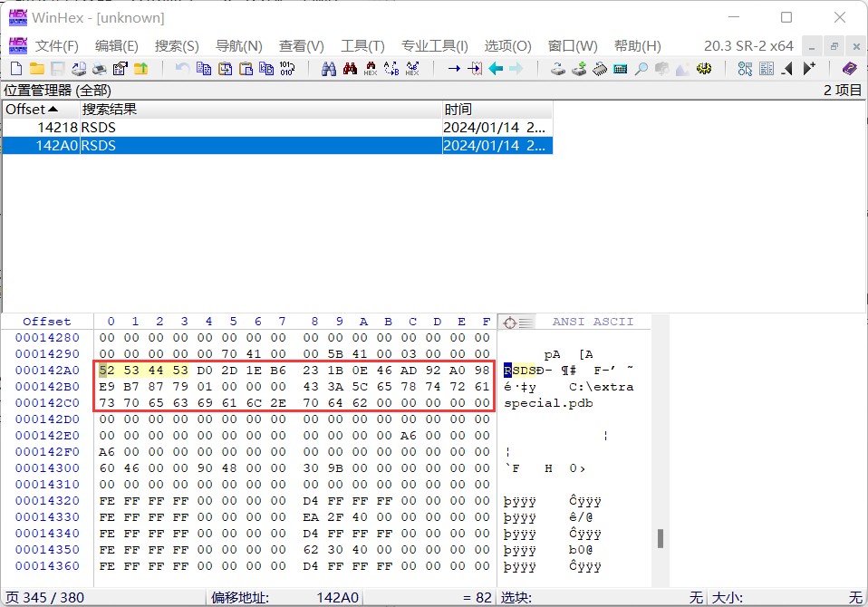Open the 编辑(E) menu

116,46
